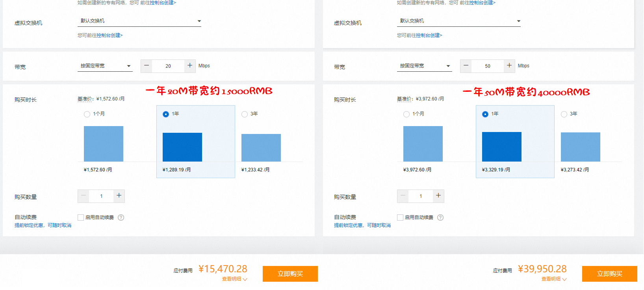Click auto-renew help icon in the ¥15,470.28 order
The height and width of the screenshot is (290, 644).
[121, 217]
